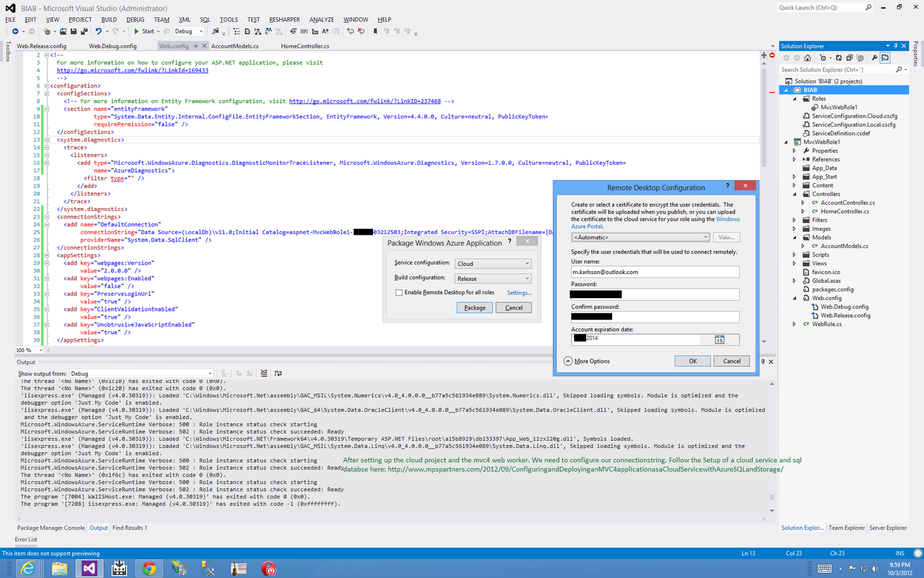Collapse the system.diagnostics outlining block
This screenshot has width=924, height=578.
click(47, 140)
